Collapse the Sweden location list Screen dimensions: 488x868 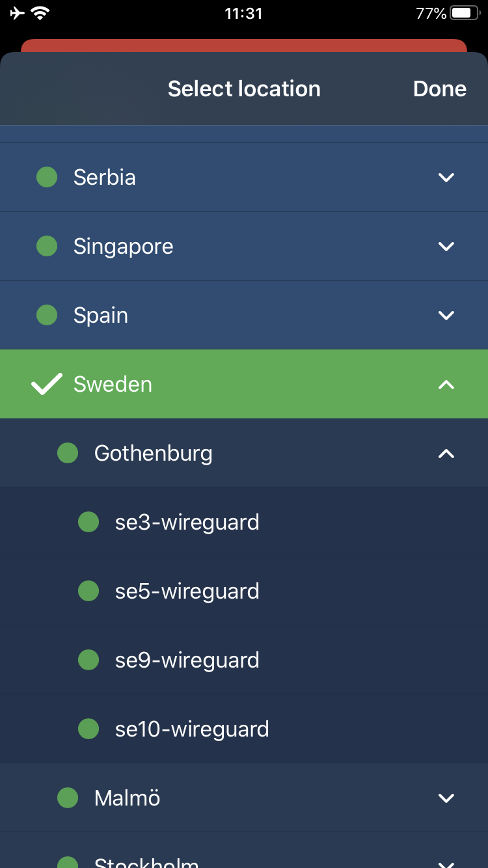click(446, 385)
